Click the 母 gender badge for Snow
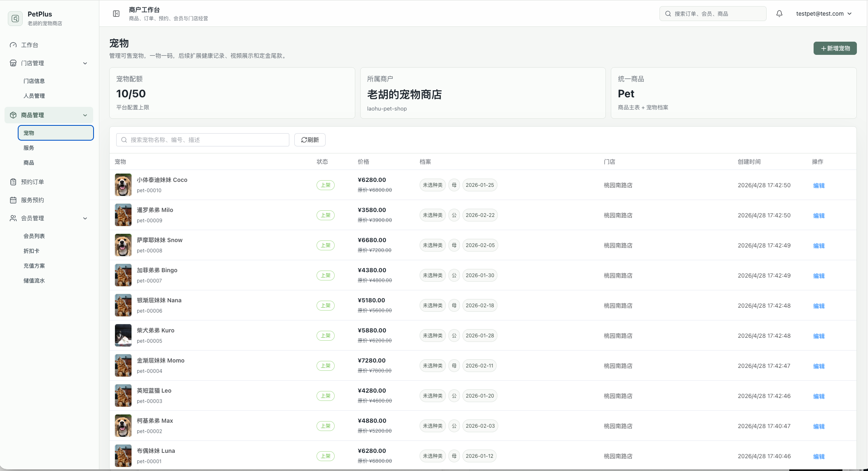868x471 pixels. [454, 245]
